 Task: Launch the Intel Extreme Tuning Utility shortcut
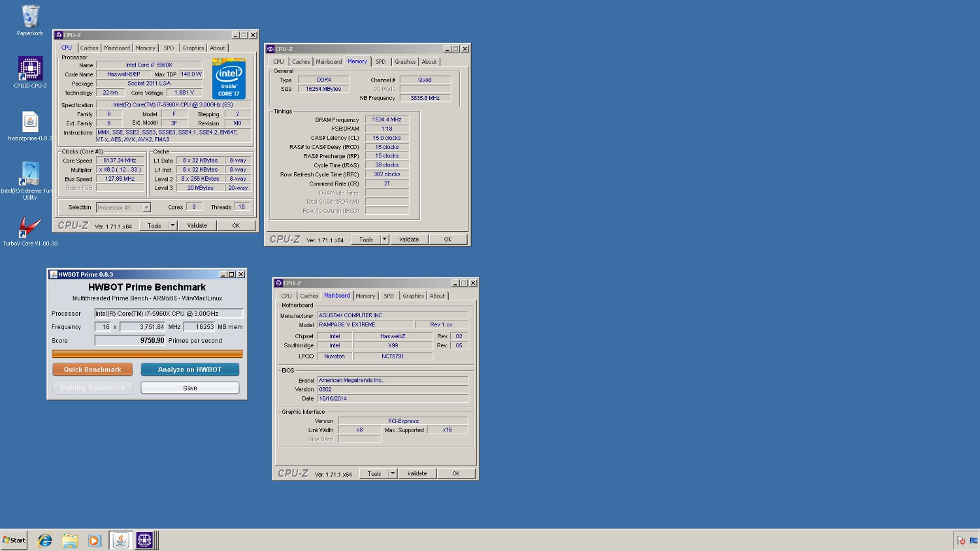[30, 180]
